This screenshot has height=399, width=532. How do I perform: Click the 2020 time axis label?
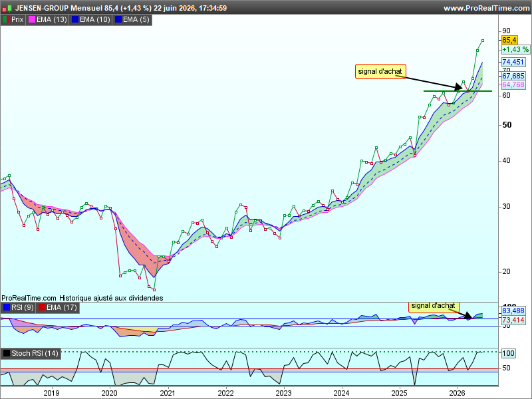click(110, 393)
